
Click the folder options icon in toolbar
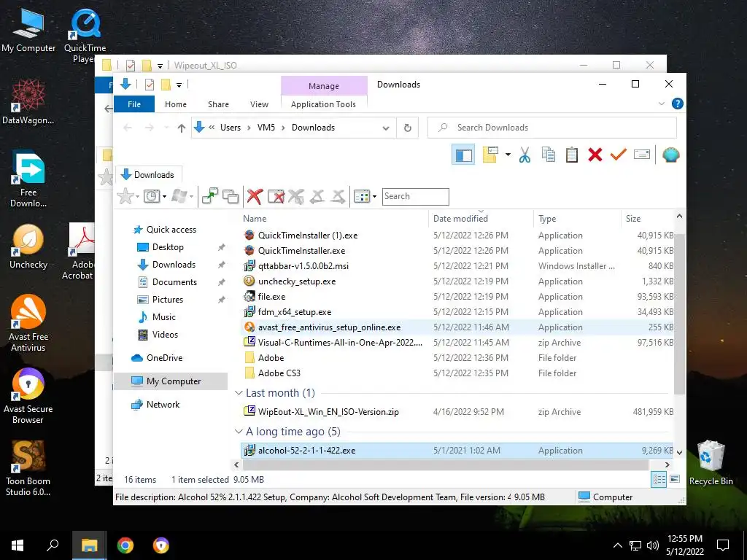(x=490, y=155)
